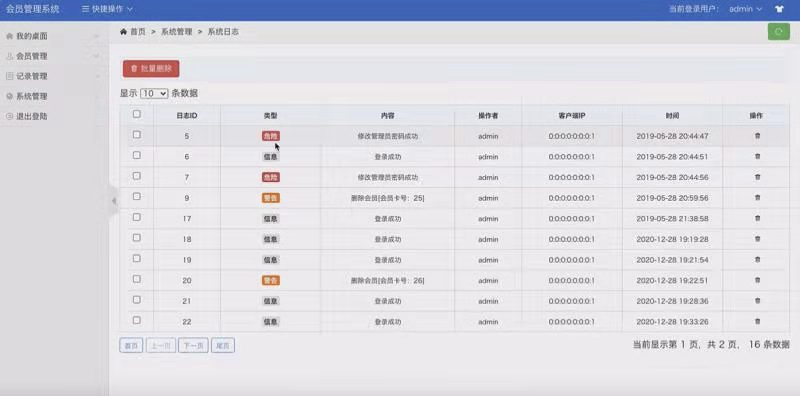Toggle the select-all checkbox in table header

137,114
